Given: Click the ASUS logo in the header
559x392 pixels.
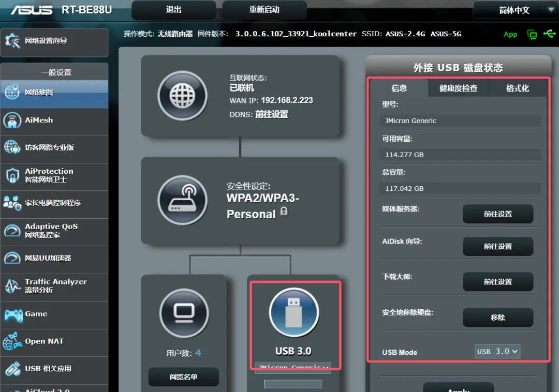Looking at the screenshot, I should click(x=32, y=10).
